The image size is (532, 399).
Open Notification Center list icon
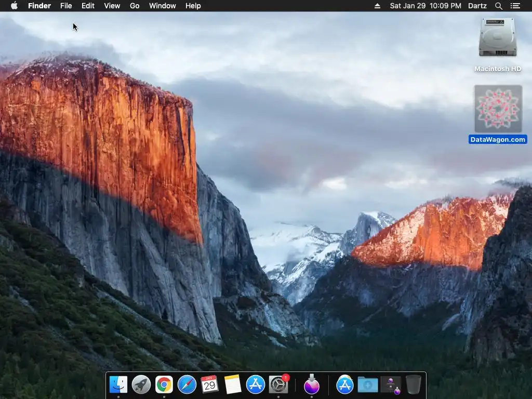pos(515,6)
